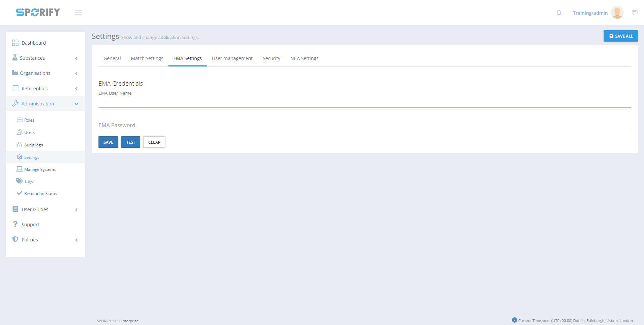Click the admin user avatar
This screenshot has height=325, width=644.
point(617,13)
